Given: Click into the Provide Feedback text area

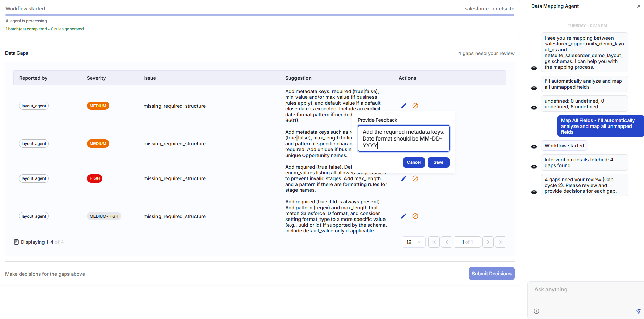Looking at the screenshot, I should coord(403,138).
